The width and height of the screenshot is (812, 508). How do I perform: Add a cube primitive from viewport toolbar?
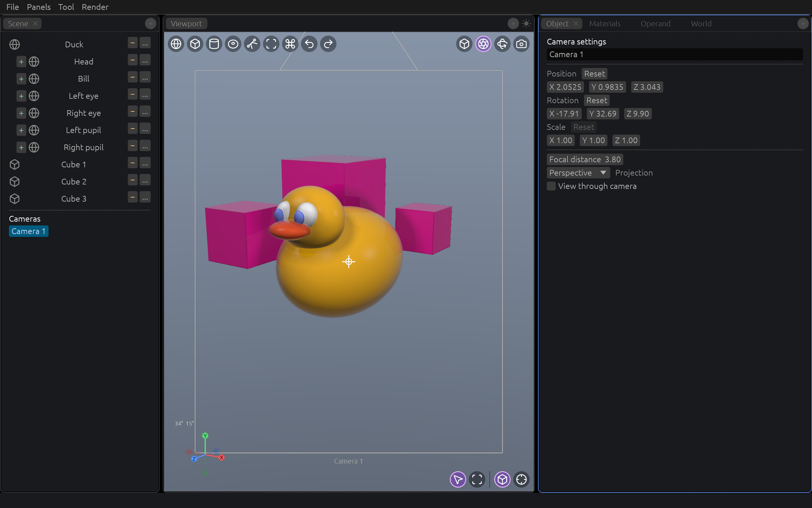point(195,44)
